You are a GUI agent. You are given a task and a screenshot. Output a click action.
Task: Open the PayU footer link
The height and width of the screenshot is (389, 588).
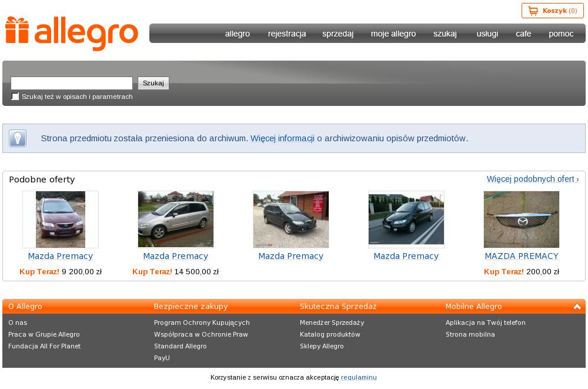pos(162,358)
